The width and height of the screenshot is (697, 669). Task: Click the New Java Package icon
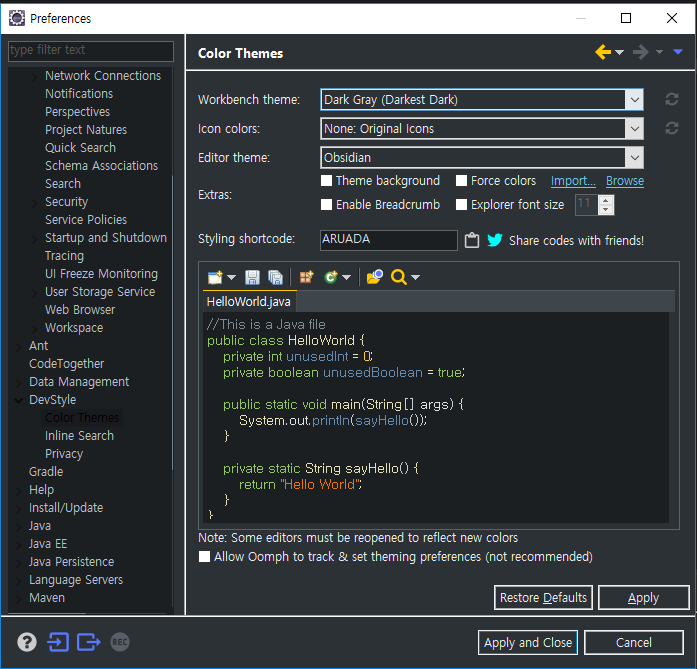(306, 277)
